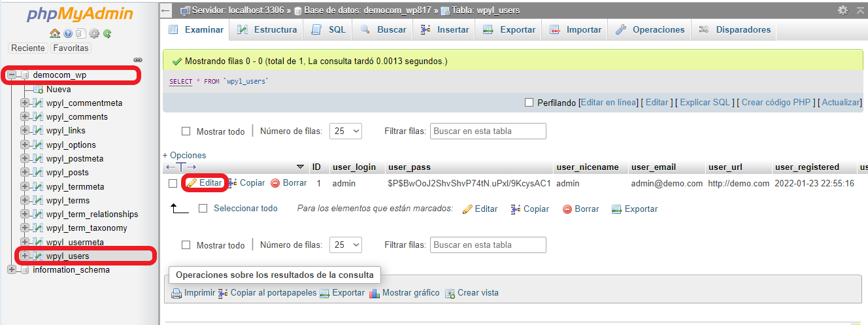Open navigation panel settings gear icon

tap(94, 33)
